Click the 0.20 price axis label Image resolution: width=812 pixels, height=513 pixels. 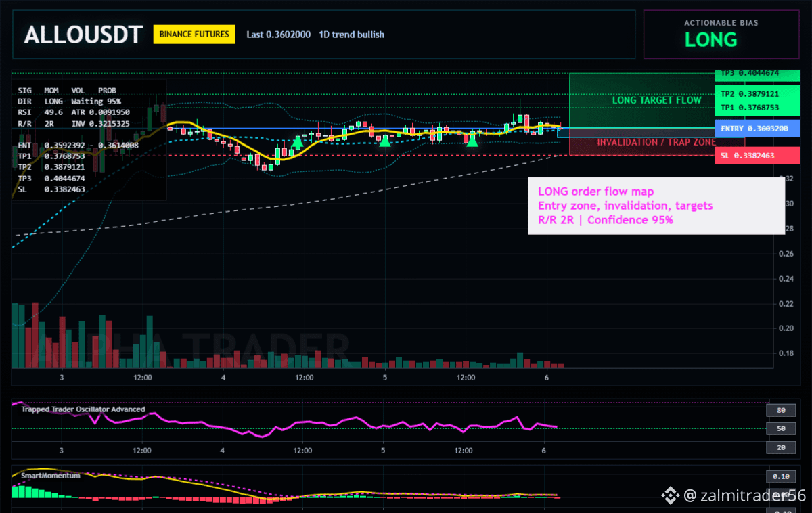click(786, 328)
